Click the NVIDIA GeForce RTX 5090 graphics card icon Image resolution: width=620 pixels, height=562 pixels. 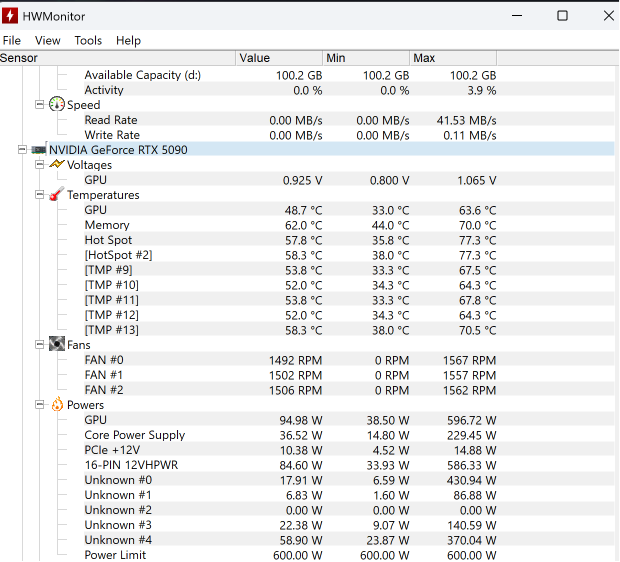pos(39,150)
